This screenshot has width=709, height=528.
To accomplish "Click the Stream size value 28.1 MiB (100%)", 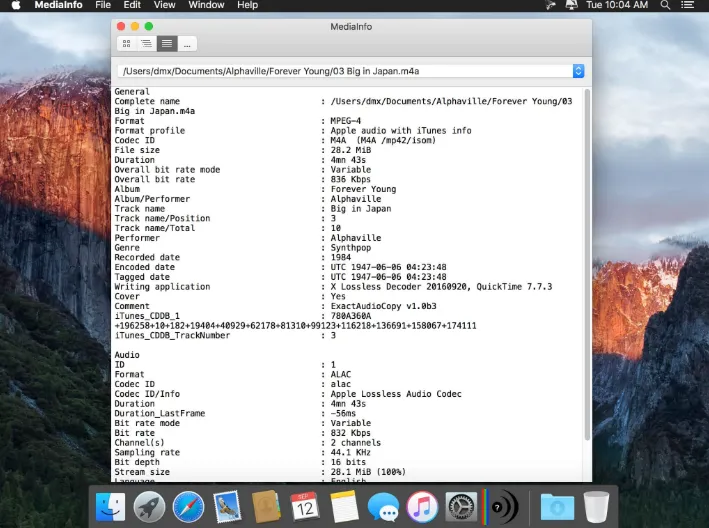I will tap(368, 472).
